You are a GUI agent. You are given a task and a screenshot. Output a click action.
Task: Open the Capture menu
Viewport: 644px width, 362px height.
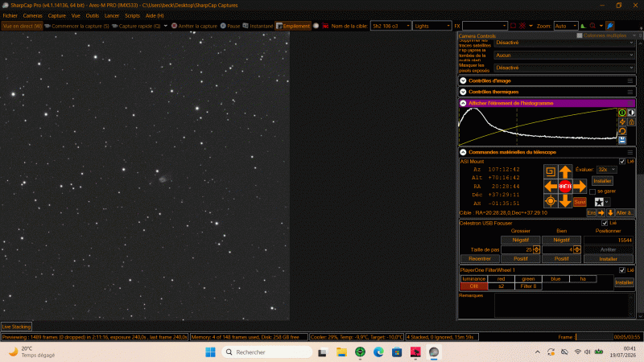tap(56, 15)
